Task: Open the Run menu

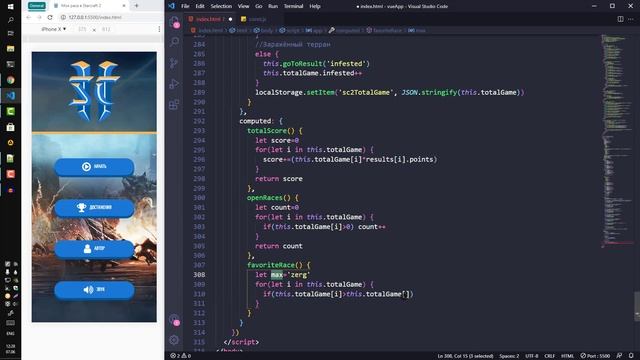Action: [273, 6]
